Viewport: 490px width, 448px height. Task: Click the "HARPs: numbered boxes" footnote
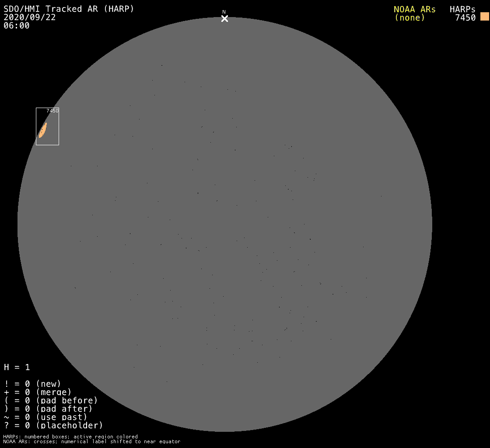point(70,437)
